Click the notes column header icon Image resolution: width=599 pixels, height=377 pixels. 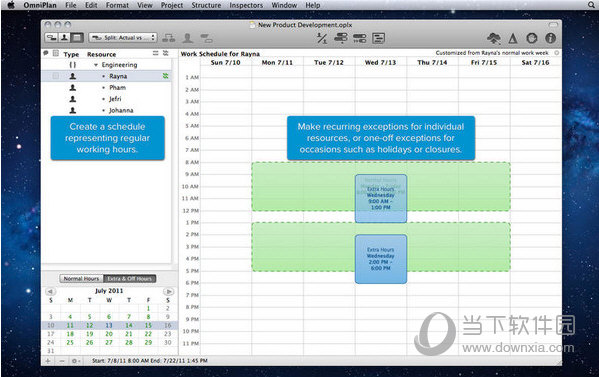pyautogui.click(x=46, y=53)
